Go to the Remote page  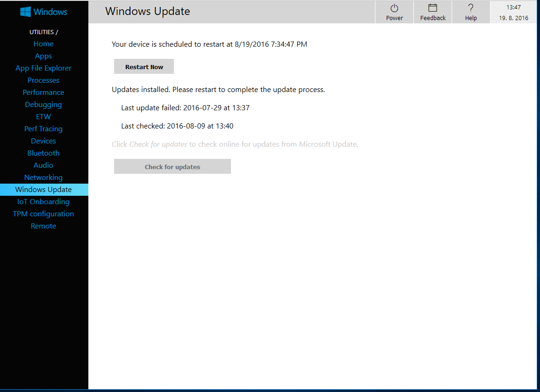(x=43, y=226)
